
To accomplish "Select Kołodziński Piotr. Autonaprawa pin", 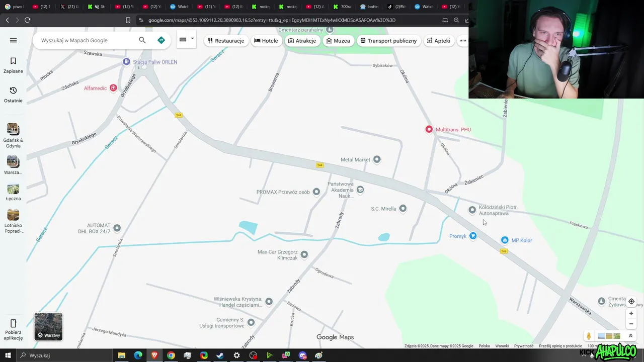I will tap(472, 210).
